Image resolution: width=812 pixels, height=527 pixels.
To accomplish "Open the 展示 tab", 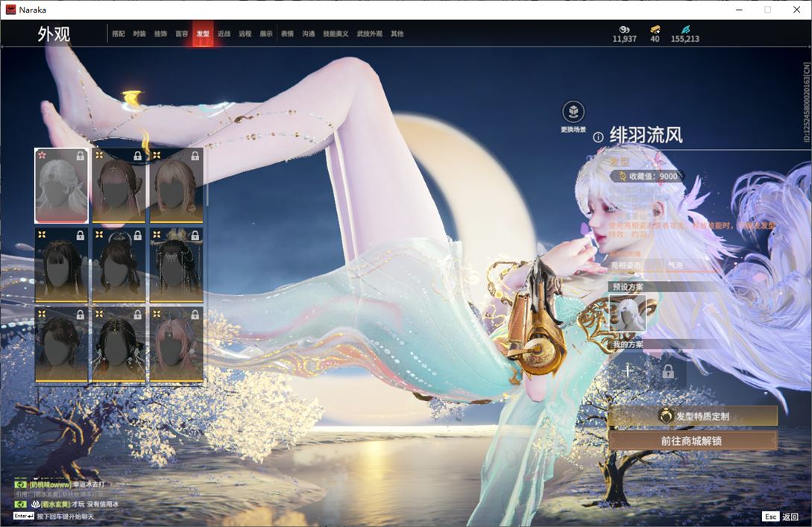I will [x=266, y=34].
